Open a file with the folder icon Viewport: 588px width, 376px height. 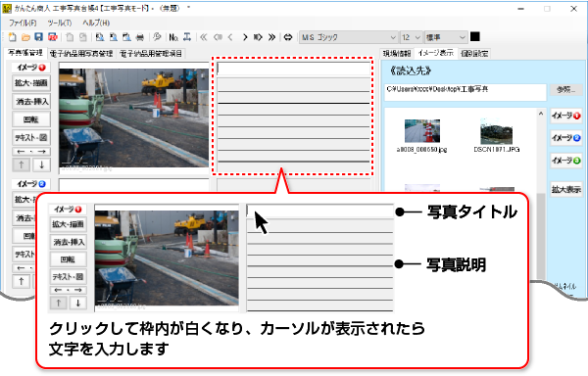[x=25, y=37]
